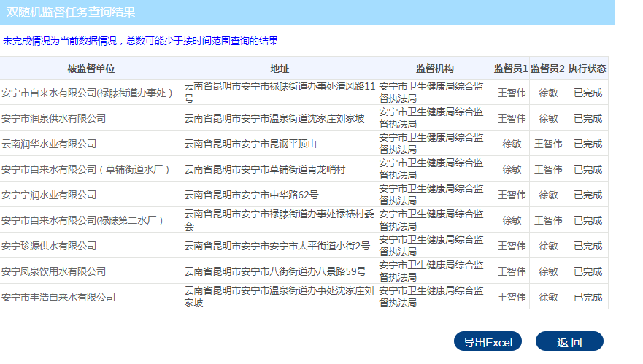
Task: Click the 双随机监督任务查询结果 title bar
Action: pos(307,12)
